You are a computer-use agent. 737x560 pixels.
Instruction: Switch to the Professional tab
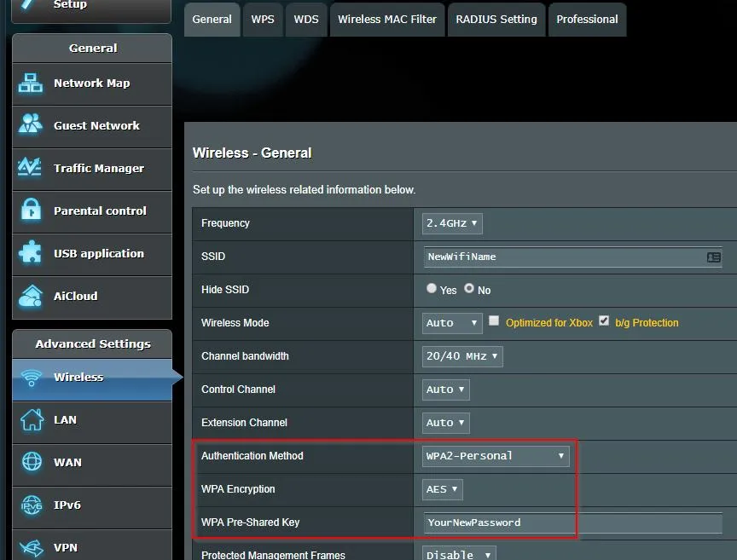587,20
